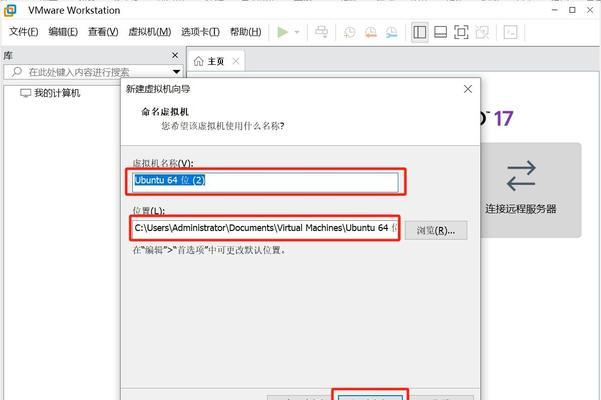The height and width of the screenshot is (400, 601).
Task: Close the VMware Workstation window
Action: (590, 10)
